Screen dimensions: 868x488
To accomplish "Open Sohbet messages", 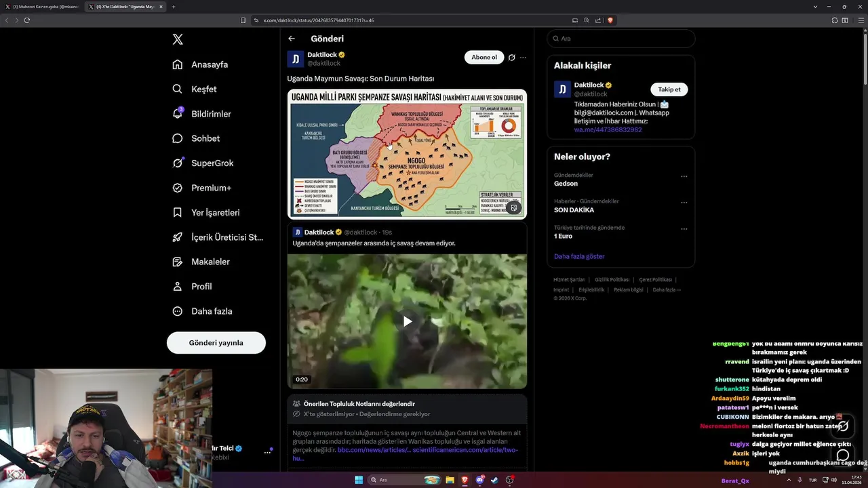I will point(196,138).
